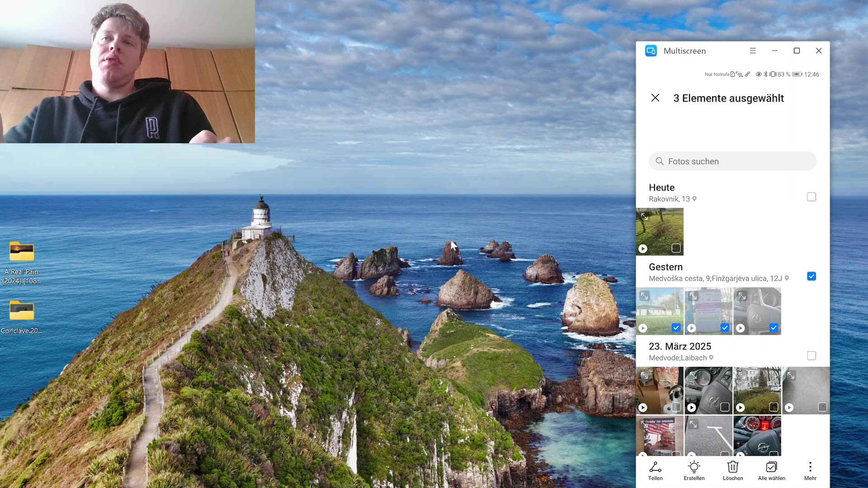Viewport: 868px width, 488px height.
Task: Deselect the steering wheel photo under Gestern
Action: pos(774,328)
